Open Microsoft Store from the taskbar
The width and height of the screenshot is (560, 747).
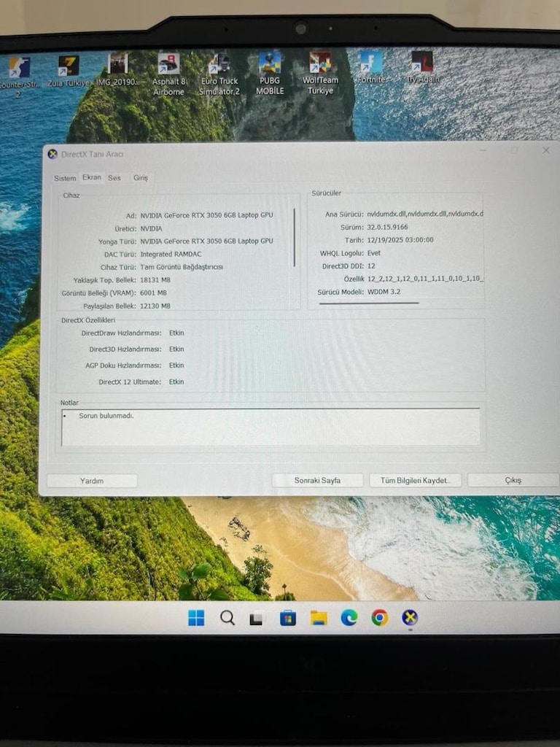pos(287,619)
